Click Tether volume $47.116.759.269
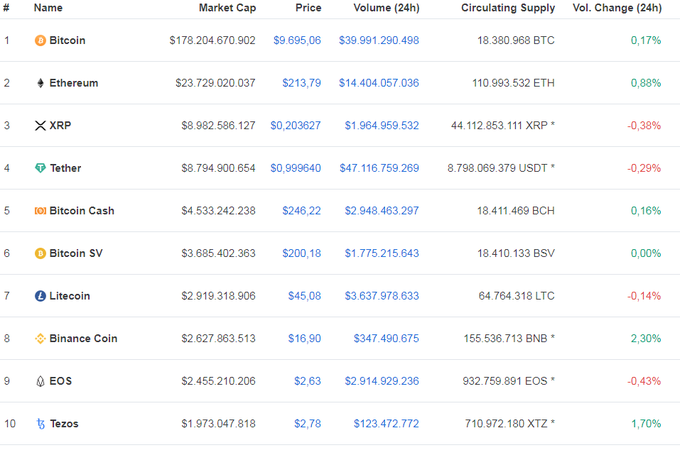This screenshot has height=455, width=680. tap(379, 168)
